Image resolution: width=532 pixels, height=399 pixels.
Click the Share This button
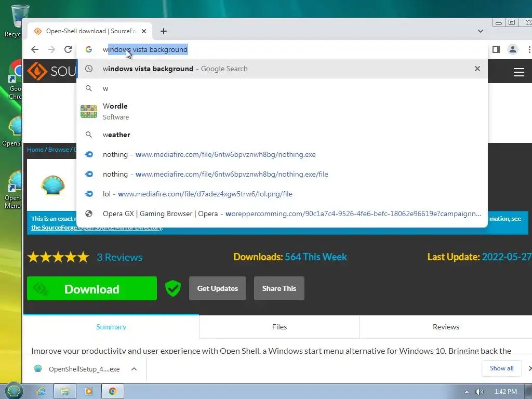279,288
